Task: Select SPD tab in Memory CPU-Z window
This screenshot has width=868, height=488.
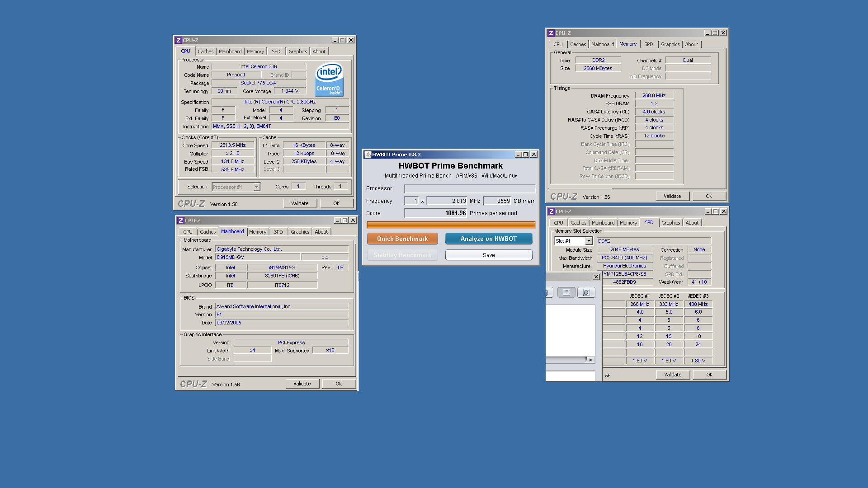Action: [649, 44]
